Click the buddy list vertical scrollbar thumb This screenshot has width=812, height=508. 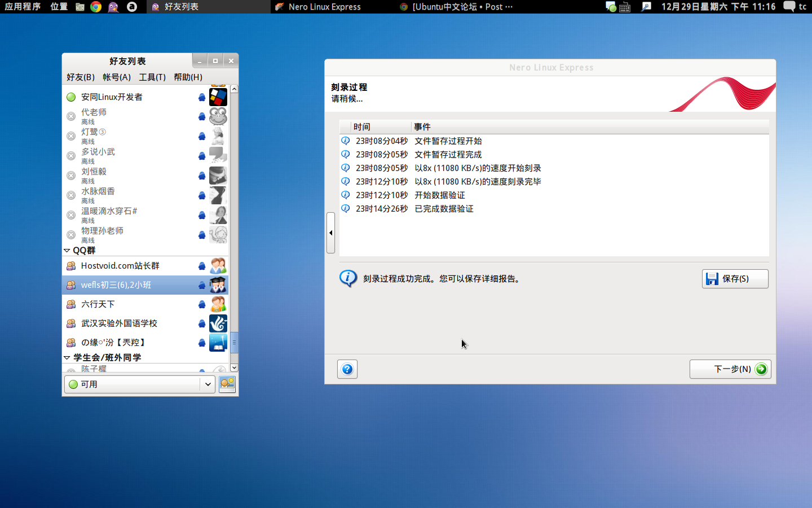click(234, 343)
